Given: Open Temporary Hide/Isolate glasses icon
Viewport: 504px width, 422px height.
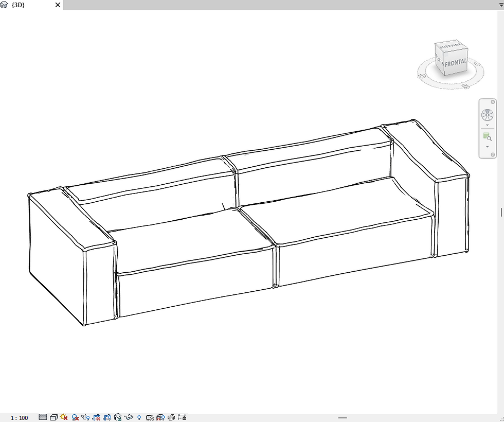Looking at the screenshot, I should [128, 417].
